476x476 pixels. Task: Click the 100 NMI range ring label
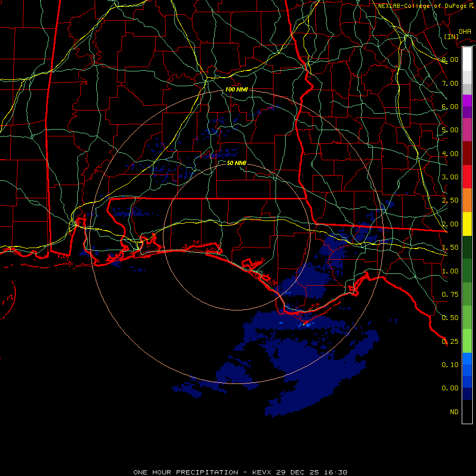click(236, 89)
